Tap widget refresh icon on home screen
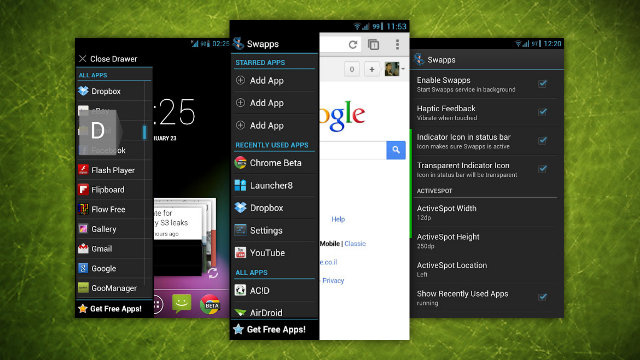The width and height of the screenshot is (640, 360). tap(213, 273)
